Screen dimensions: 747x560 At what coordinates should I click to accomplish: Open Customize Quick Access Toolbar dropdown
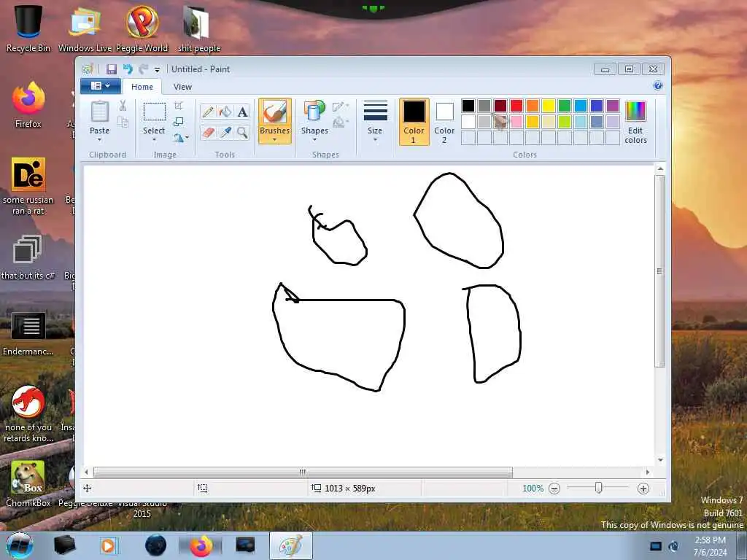(158, 70)
